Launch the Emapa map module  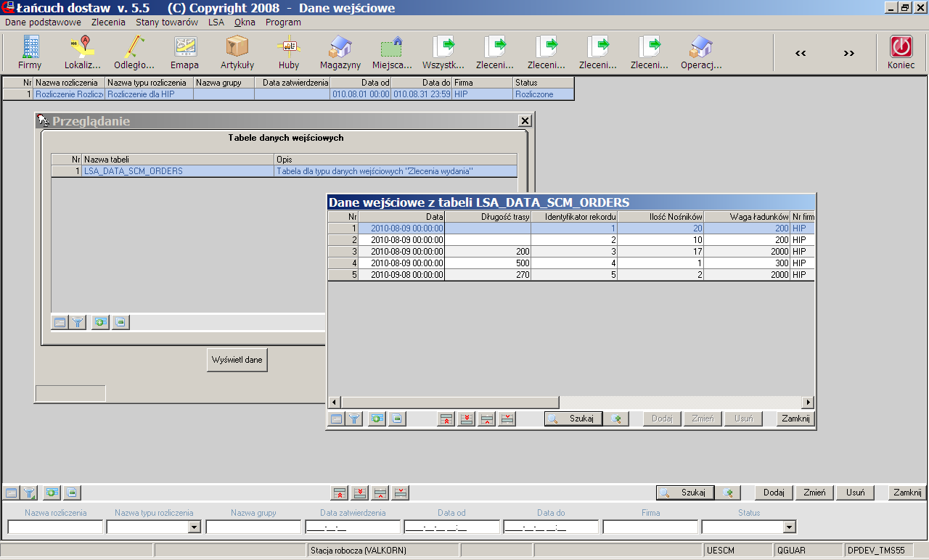point(185,52)
